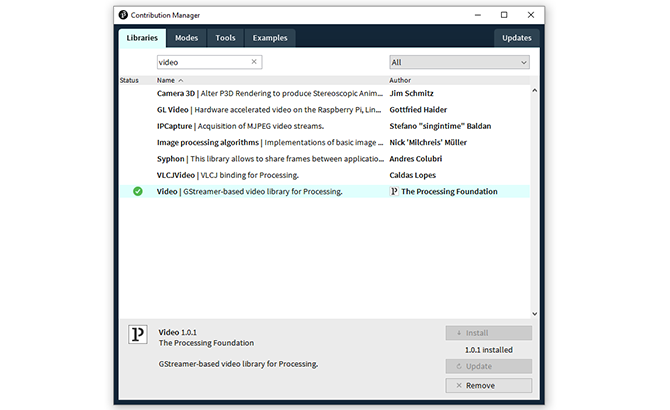The height and width of the screenshot is (410, 670).
Task: Click the Contribution Manager title bar icon
Action: pos(123,14)
